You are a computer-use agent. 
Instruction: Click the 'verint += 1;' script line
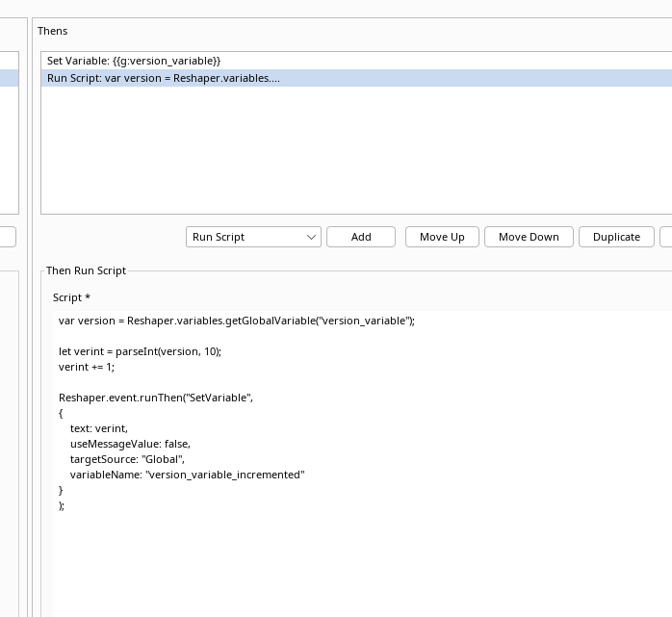[x=87, y=367]
